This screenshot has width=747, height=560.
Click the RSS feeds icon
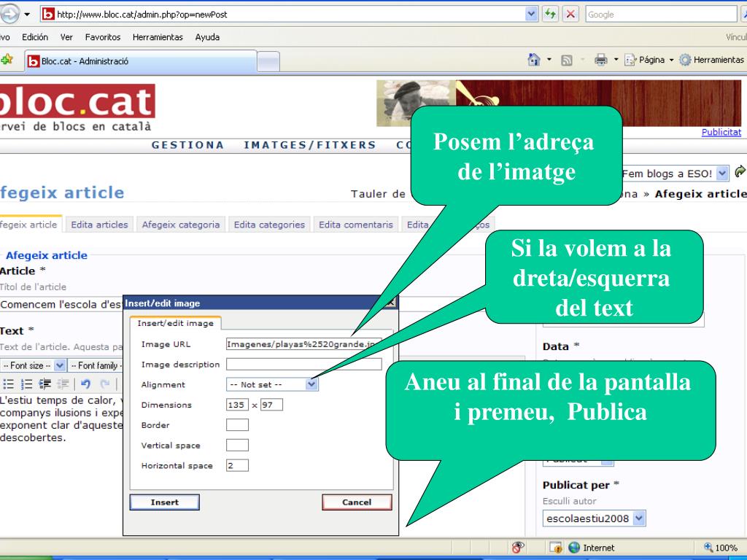(566, 60)
